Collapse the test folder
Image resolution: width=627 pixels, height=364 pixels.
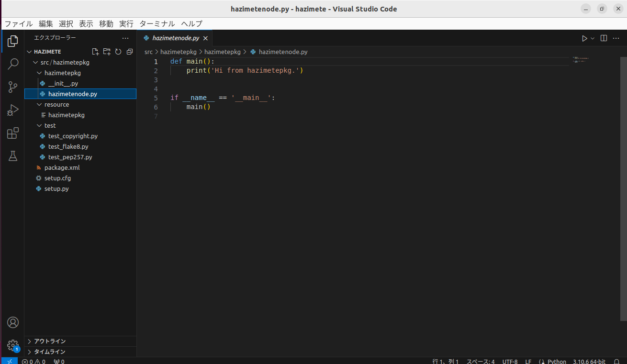click(50, 125)
